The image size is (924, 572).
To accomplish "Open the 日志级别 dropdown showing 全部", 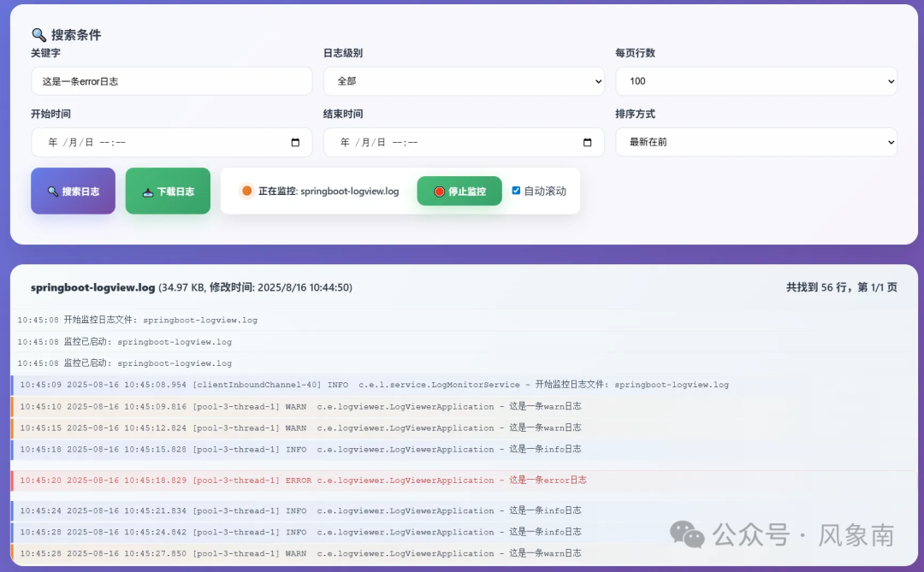I will point(464,81).
